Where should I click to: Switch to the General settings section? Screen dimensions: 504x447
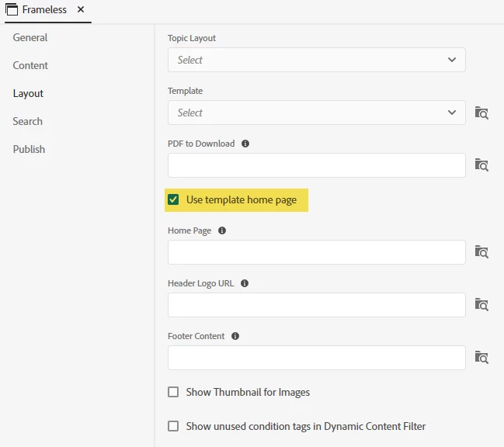[30, 37]
